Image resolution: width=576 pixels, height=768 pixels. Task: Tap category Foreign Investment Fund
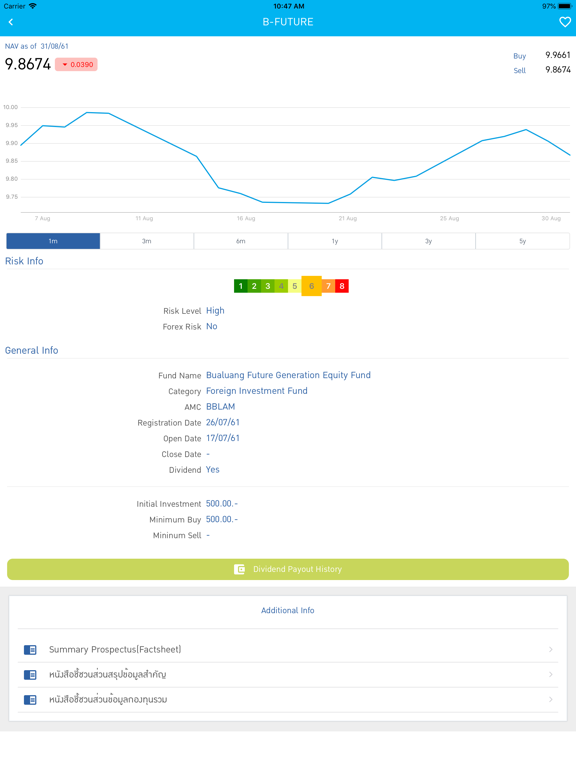click(x=257, y=391)
